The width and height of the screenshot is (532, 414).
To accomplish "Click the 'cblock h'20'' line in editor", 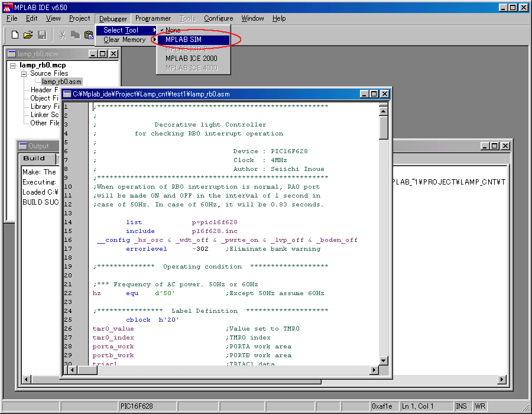I will point(153,319).
